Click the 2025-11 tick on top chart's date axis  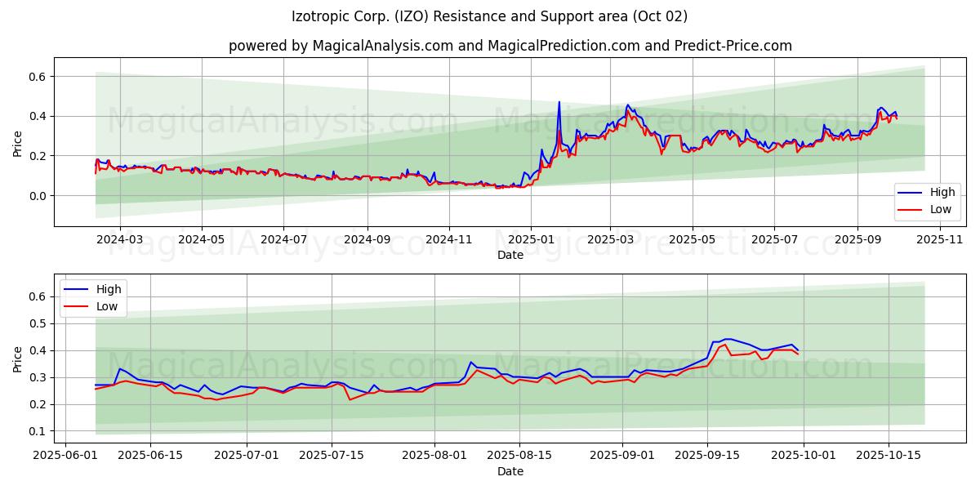(939, 241)
